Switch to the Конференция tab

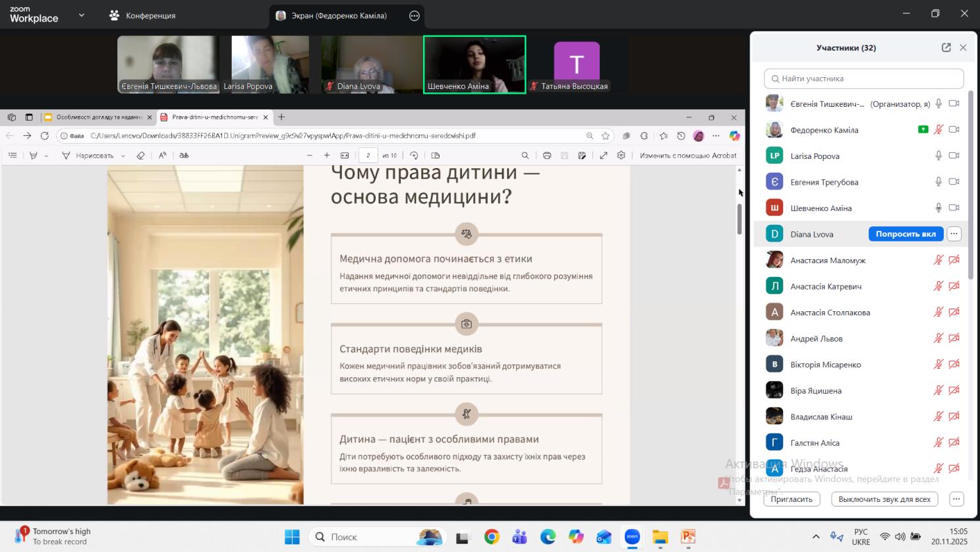[143, 15]
